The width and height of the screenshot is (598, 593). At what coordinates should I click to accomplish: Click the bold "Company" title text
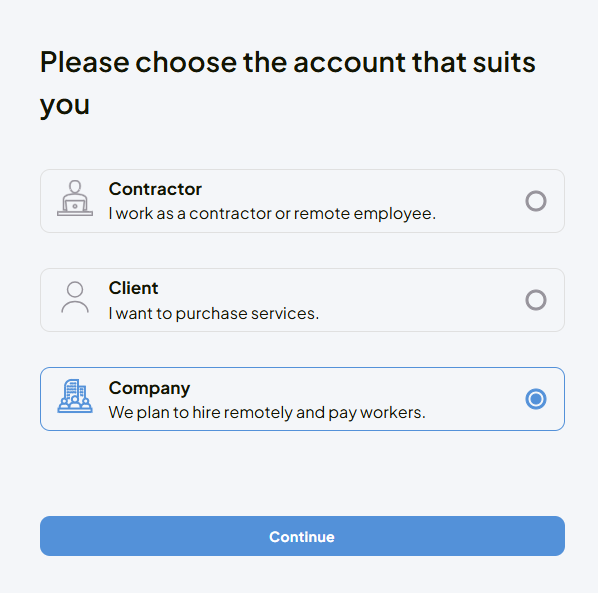click(x=149, y=389)
